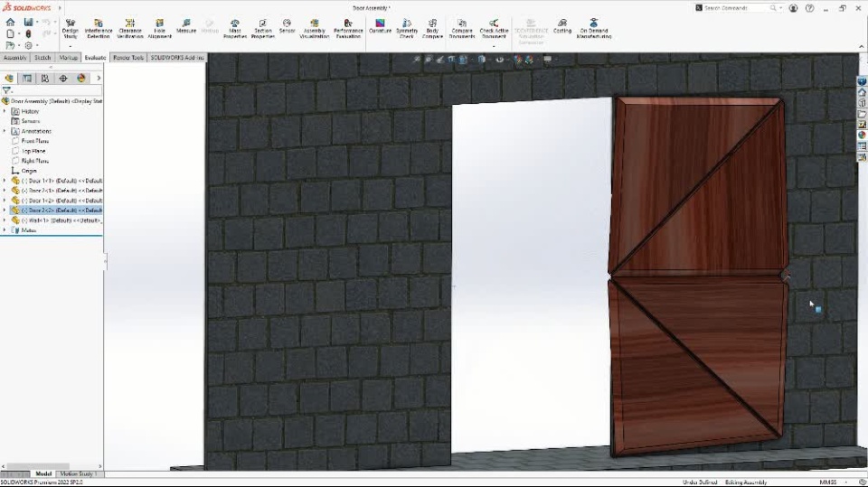Expand the Door 2<1> component
This screenshot has width=868, height=487.
(5, 191)
